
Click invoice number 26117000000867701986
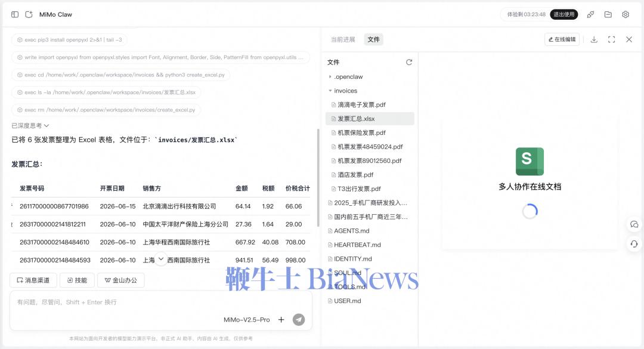click(54, 206)
